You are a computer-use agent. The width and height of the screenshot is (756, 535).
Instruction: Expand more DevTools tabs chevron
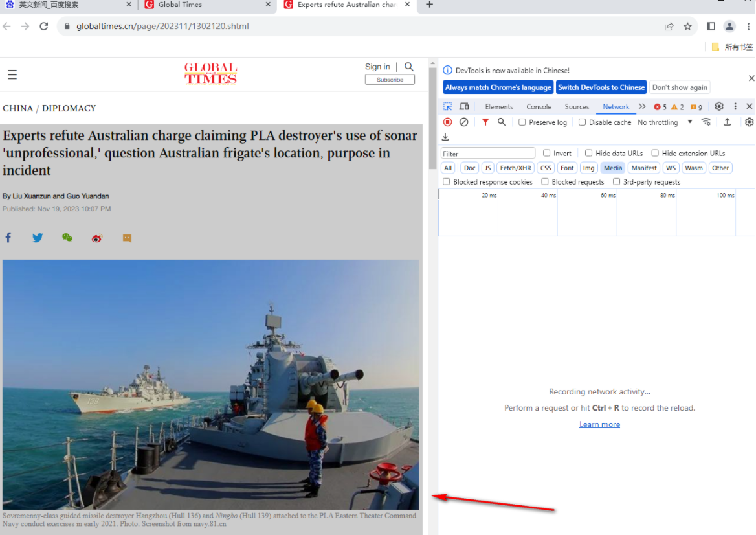pyautogui.click(x=642, y=107)
